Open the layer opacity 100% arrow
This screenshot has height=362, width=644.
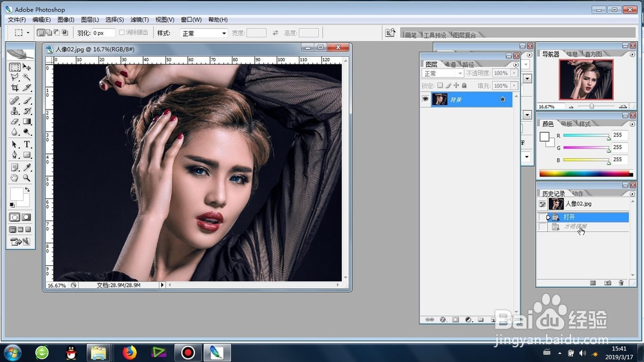pyautogui.click(x=514, y=73)
